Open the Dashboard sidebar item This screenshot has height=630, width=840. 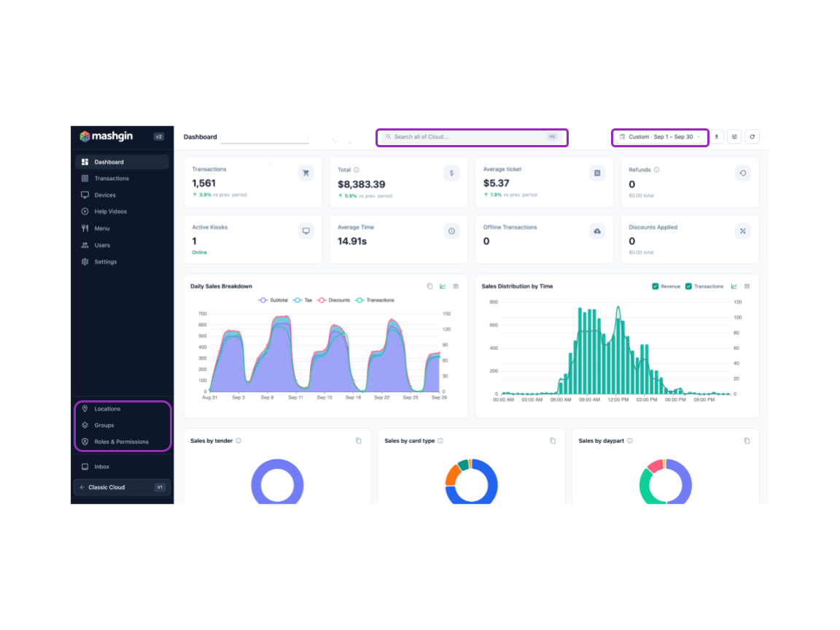(x=122, y=162)
